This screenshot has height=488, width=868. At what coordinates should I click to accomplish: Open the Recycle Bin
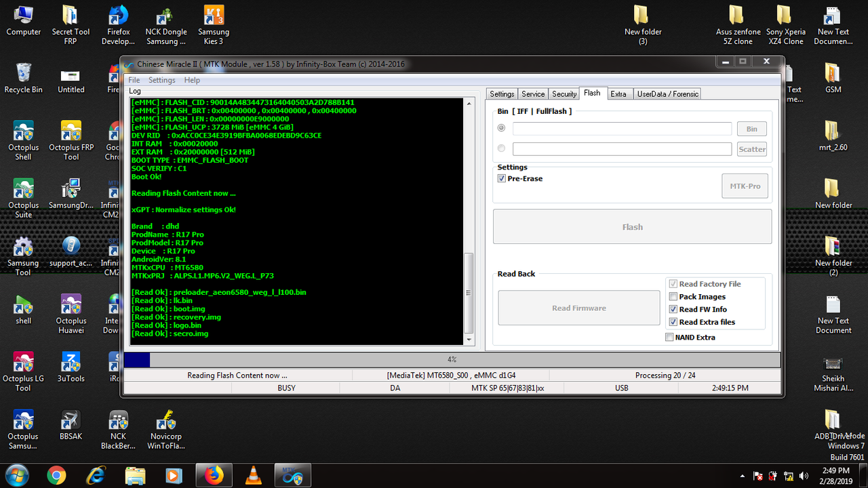coord(24,78)
